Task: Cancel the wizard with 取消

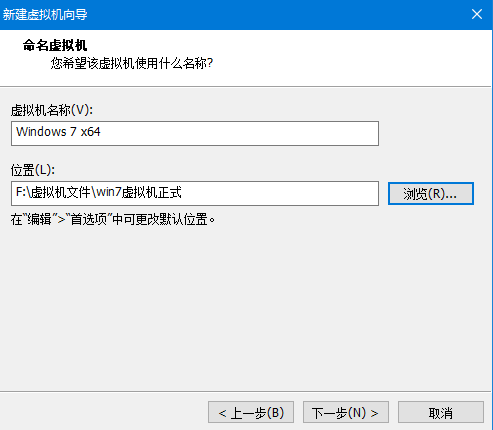Action: coord(441,412)
